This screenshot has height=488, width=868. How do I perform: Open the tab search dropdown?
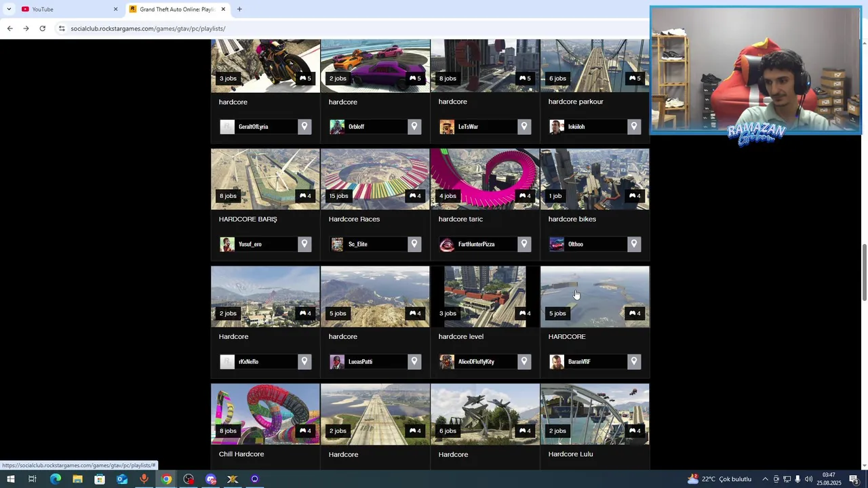(x=9, y=9)
